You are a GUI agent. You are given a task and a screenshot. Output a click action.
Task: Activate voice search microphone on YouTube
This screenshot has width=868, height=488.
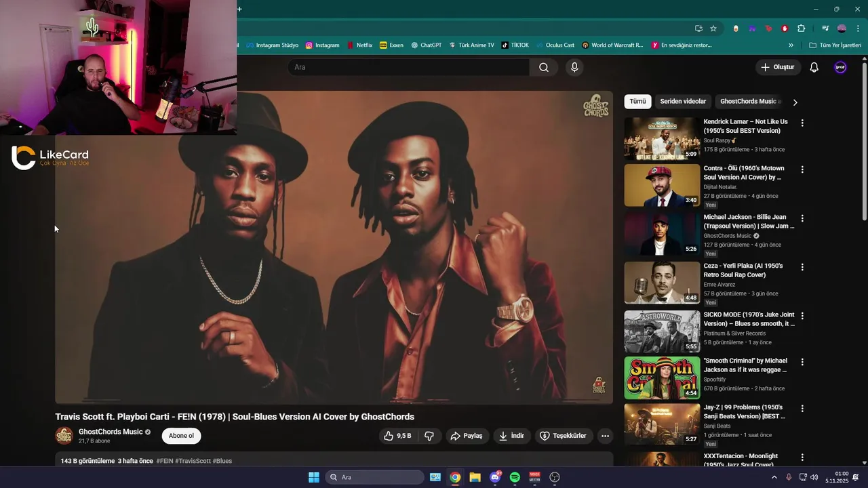point(574,67)
